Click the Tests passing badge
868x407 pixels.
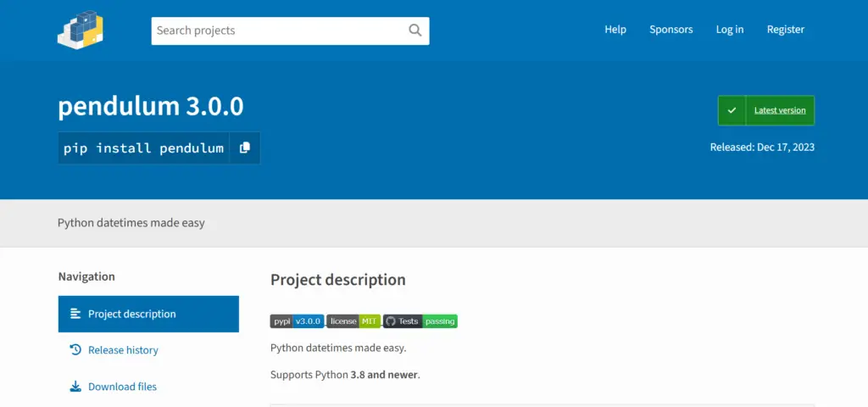click(420, 321)
